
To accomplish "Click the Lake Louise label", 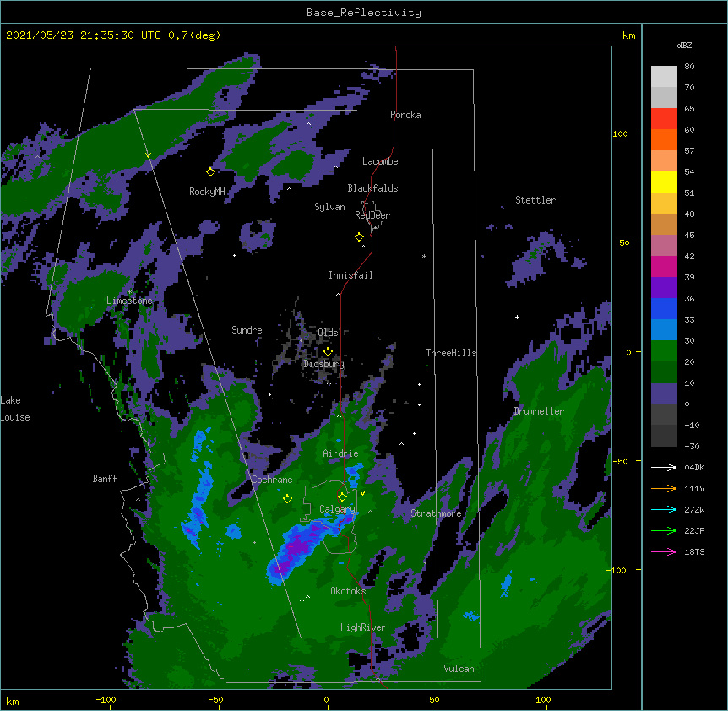I will pyautogui.click(x=15, y=409).
